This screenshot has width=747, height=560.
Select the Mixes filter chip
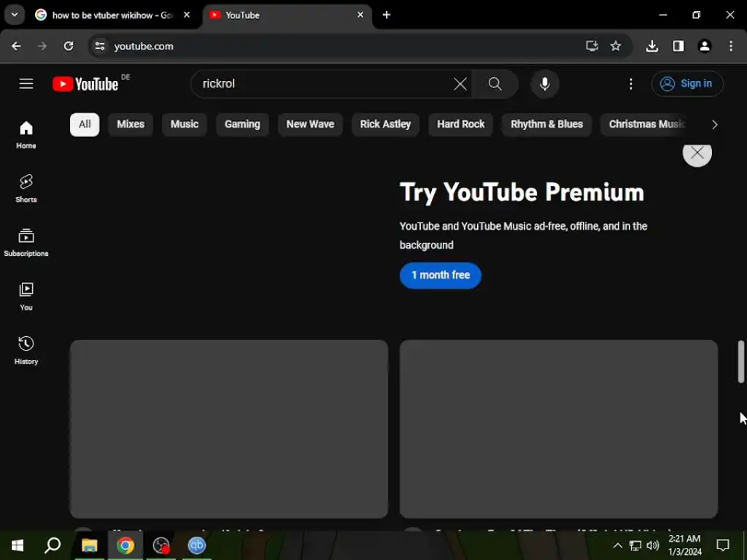pos(131,124)
